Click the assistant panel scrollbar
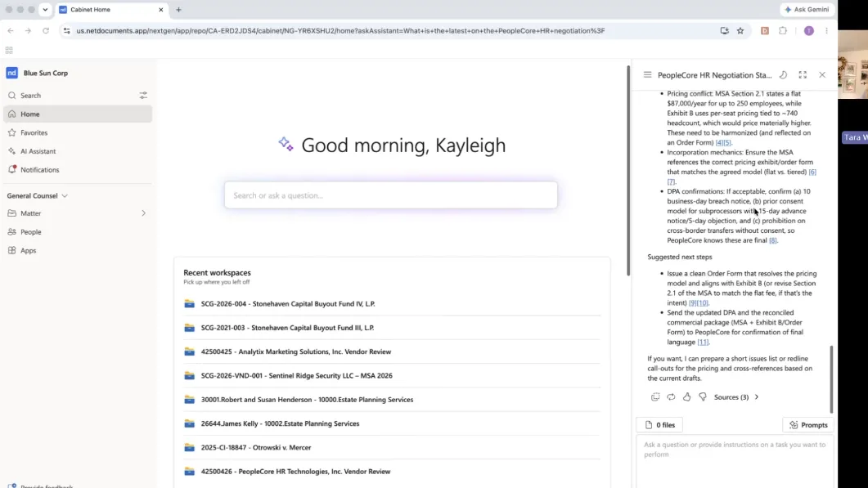This screenshot has height=488, width=868. 831,379
